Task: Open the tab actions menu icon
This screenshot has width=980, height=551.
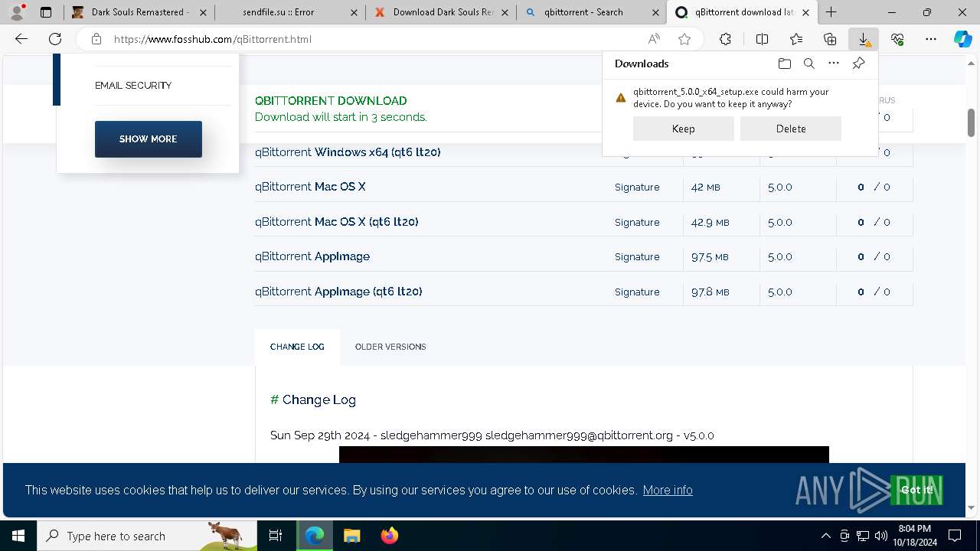Action: pyautogui.click(x=46, y=12)
